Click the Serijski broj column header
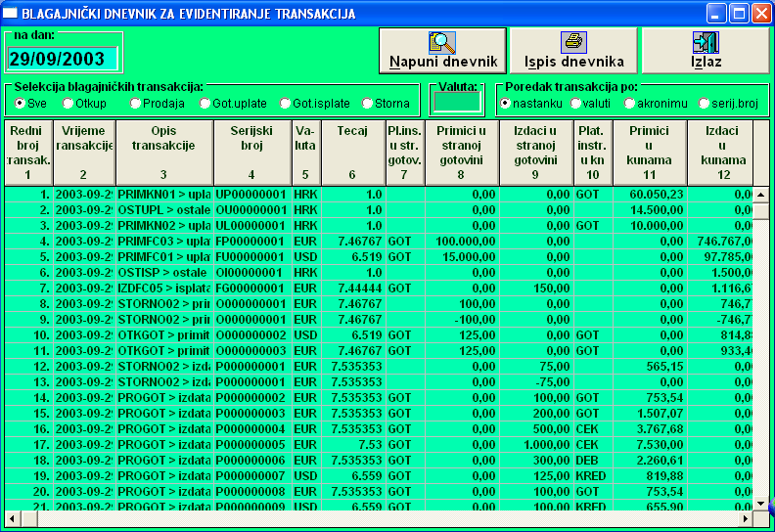This screenshot has height=532, width=775. click(252, 152)
